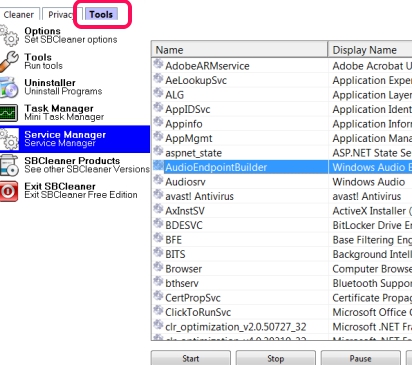412x365 pixels.
Task: Click gear icon beside ALG service
Action: (158, 93)
